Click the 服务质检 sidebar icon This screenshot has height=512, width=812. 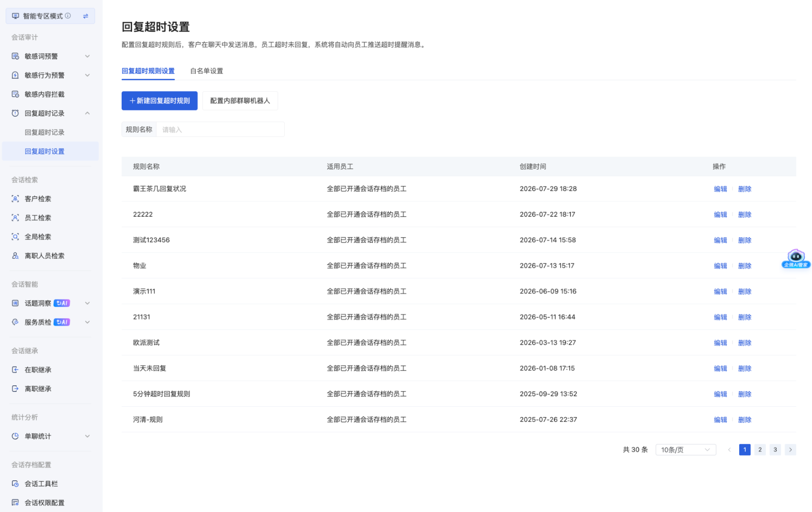(15, 322)
